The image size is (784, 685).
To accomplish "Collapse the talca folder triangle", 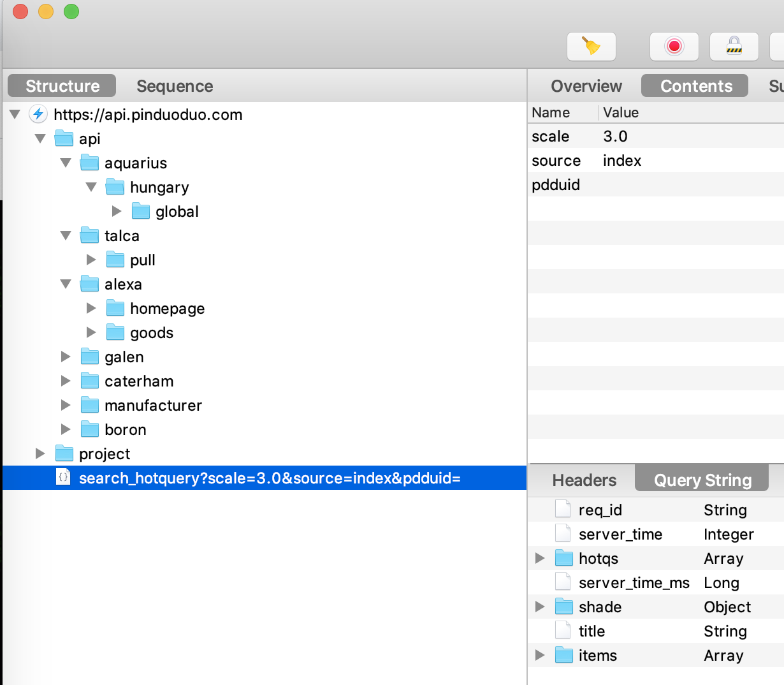I will tap(66, 235).
